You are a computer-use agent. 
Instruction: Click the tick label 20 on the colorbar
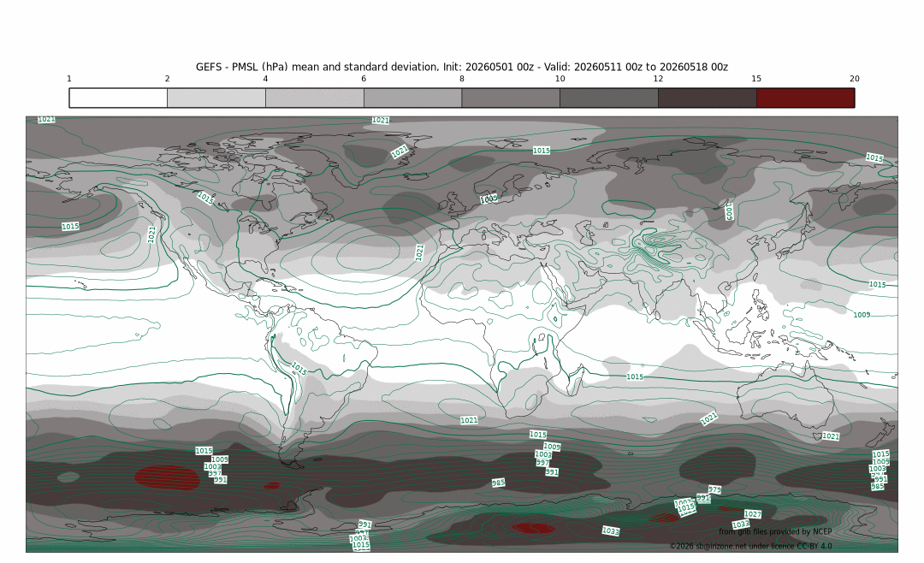coord(855,79)
